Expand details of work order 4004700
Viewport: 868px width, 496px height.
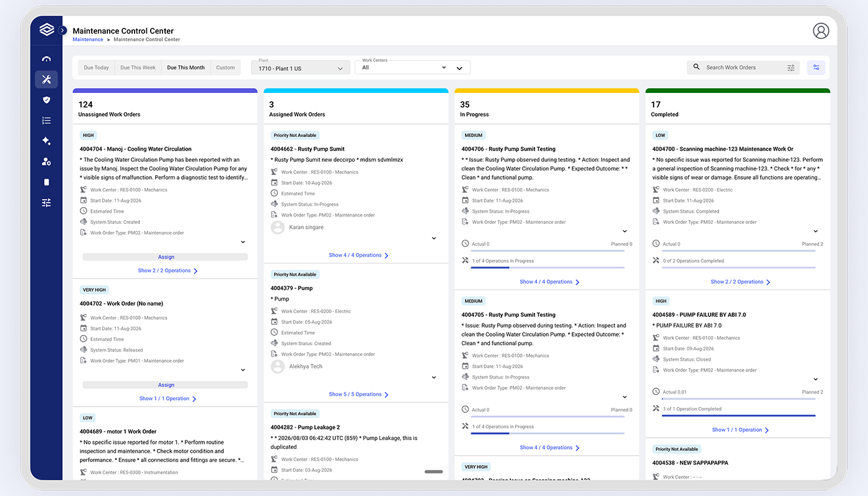(x=816, y=231)
